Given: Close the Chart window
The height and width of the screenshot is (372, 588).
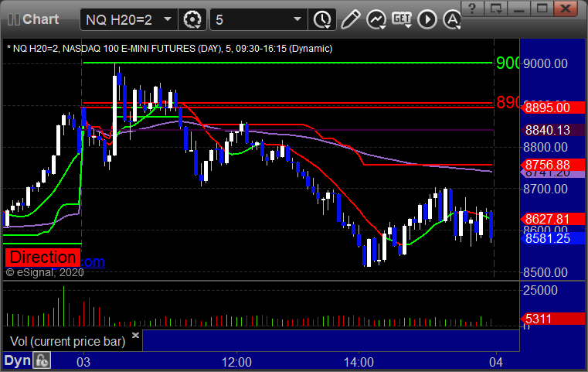Looking at the screenshot, I should pos(566,9).
